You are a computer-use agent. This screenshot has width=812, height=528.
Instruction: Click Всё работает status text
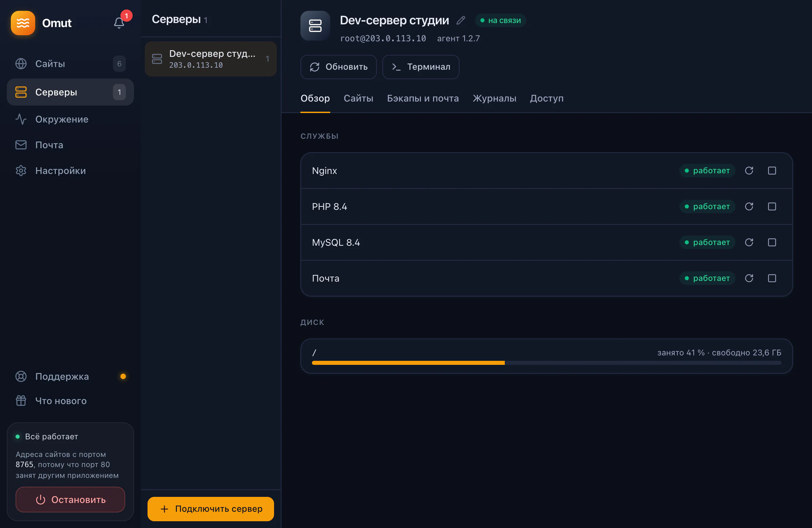point(51,437)
